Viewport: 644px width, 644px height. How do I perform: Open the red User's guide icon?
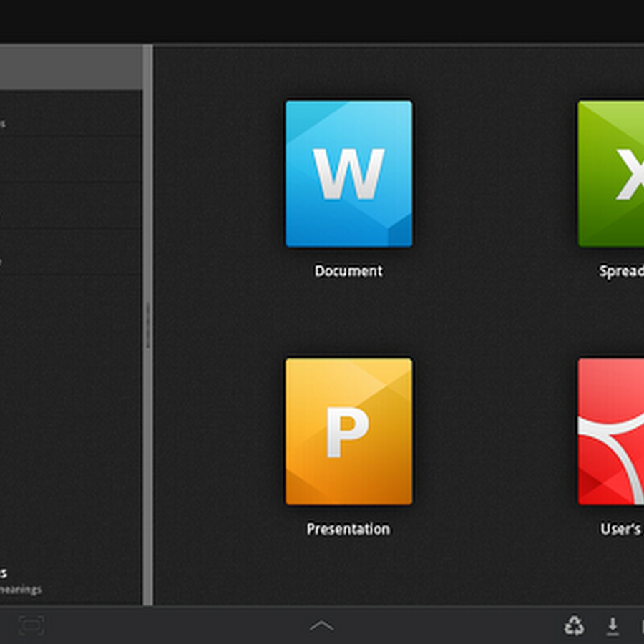[x=611, y=431]
